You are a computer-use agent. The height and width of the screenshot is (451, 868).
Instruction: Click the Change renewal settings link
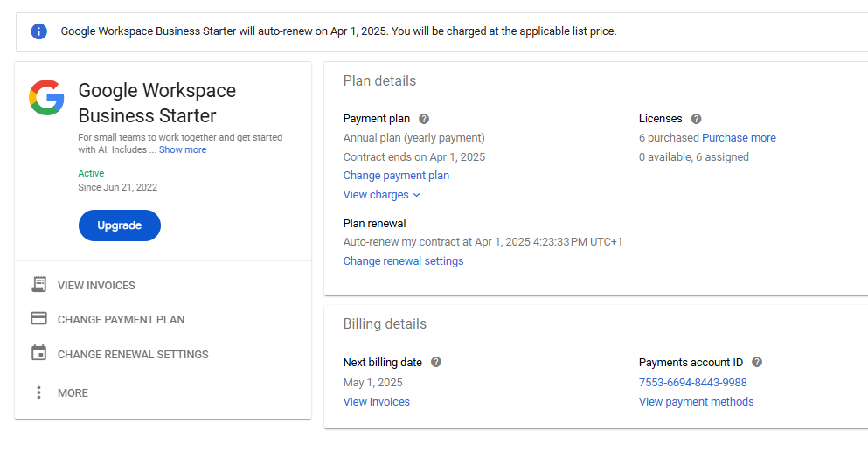pos(404,261)
